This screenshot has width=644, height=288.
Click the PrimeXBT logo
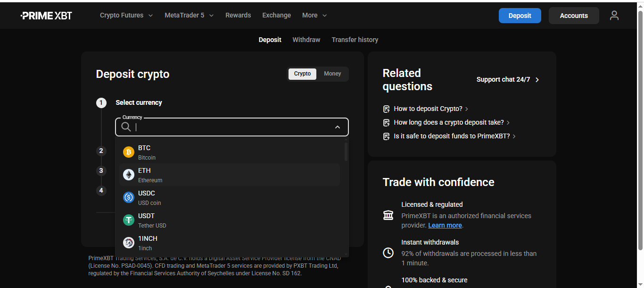coord(46,16)
